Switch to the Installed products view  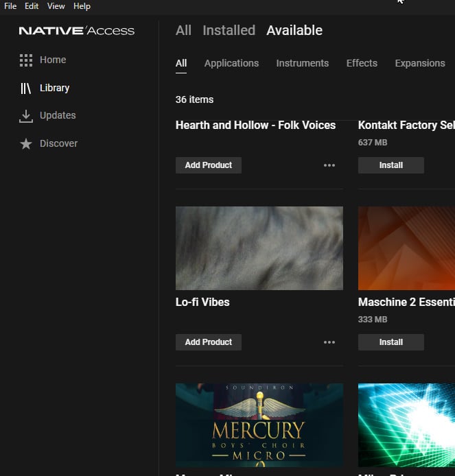(x=229, y=30)
